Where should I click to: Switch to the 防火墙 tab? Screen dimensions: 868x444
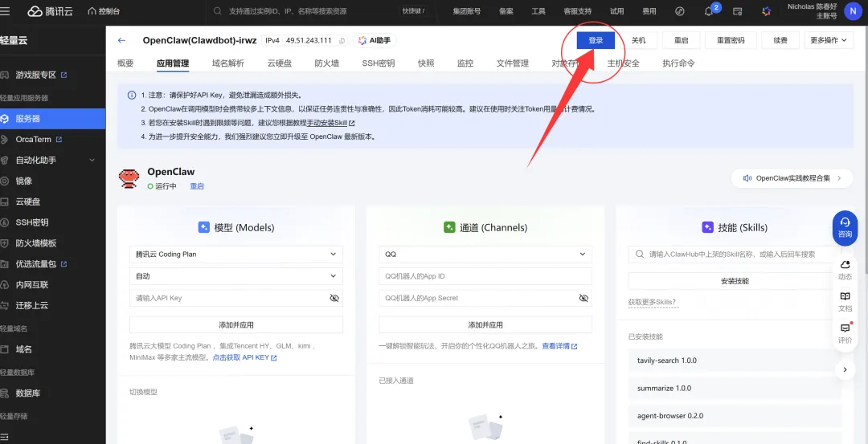coord(326,63)
